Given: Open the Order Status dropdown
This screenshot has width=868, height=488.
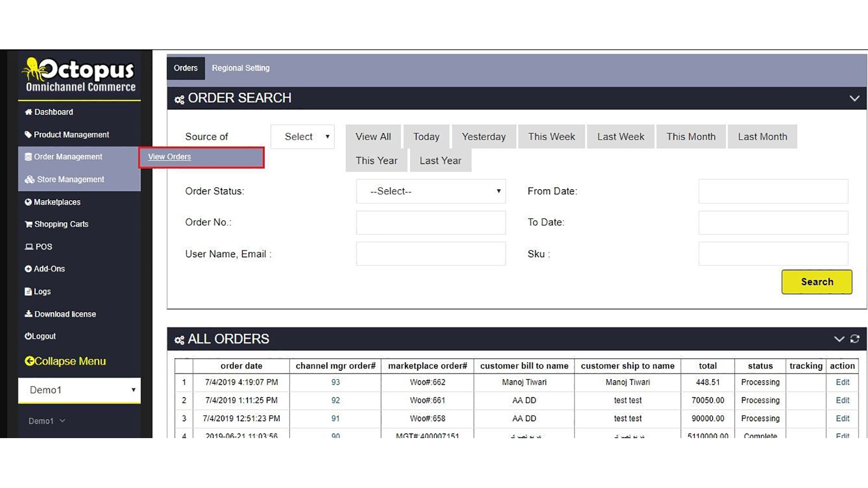Looking at the screenshot, I should point(431,191).
